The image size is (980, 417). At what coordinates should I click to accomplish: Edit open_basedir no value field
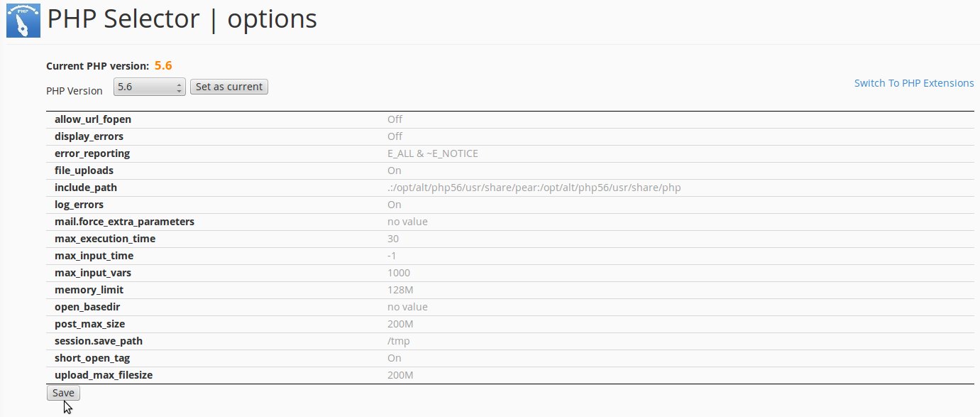pos(407,307)
